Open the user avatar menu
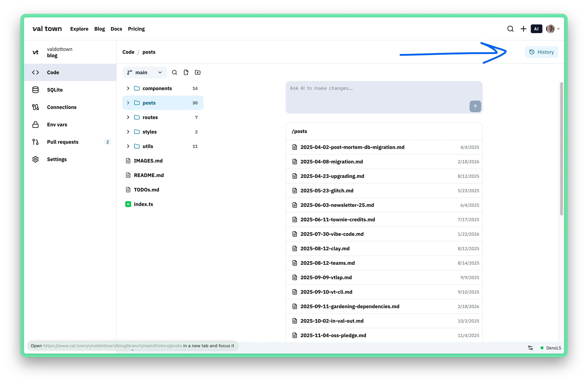The width and height of the screenshot is (588, 384). pyautogui.click(x=553, y=29)
